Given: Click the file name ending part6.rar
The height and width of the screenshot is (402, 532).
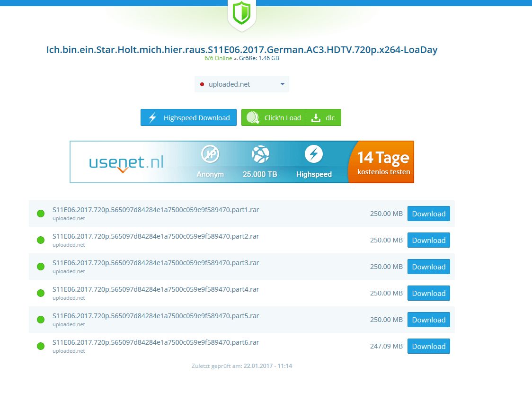Looking at the screenshot, I should (x=156, y=342).
